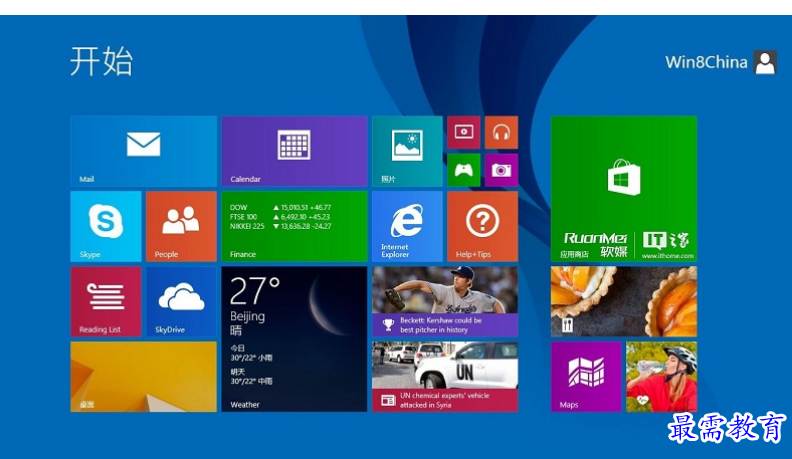Open Sports tile about Kershaw

pyautogui.click(x=445, y=301)
